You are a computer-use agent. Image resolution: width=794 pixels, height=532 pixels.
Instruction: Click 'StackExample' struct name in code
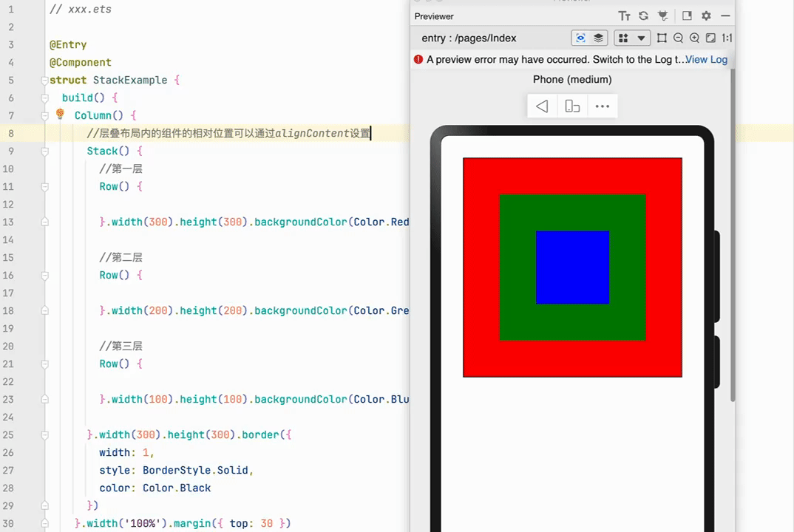130,80
